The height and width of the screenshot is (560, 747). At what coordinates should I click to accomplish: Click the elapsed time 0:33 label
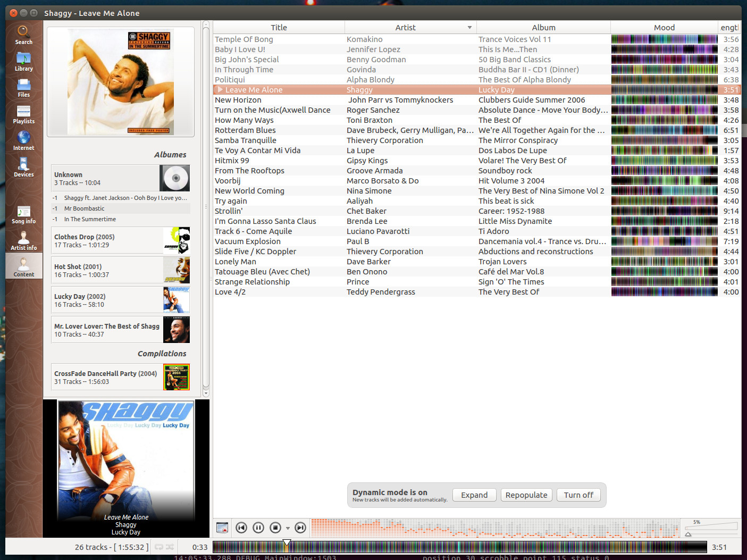click(200, 547)
